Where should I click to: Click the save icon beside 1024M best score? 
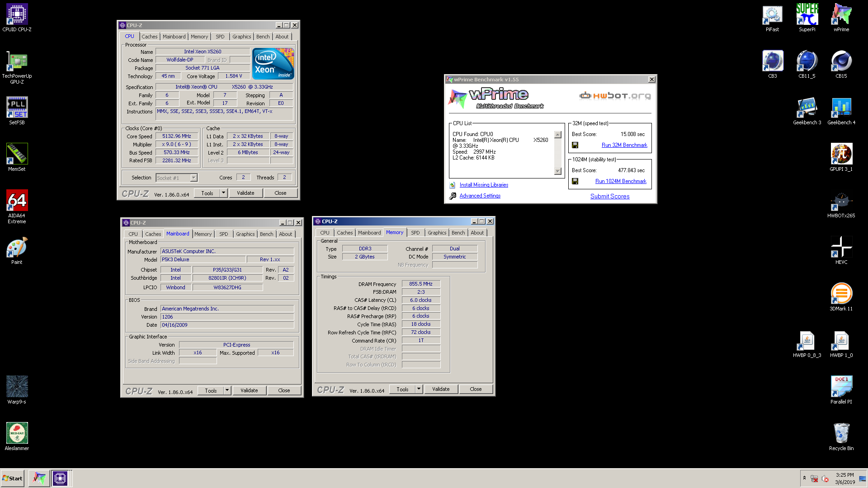(575, 181)
